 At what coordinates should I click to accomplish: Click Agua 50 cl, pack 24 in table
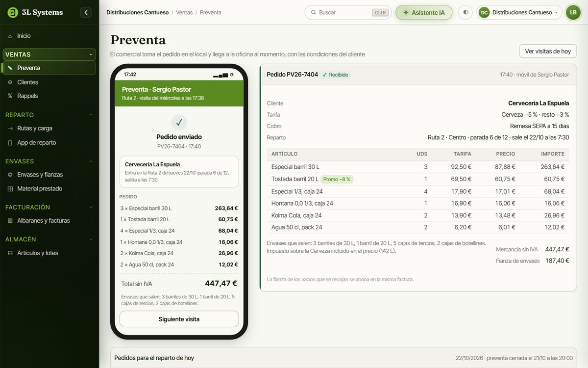tap(296, 227)
